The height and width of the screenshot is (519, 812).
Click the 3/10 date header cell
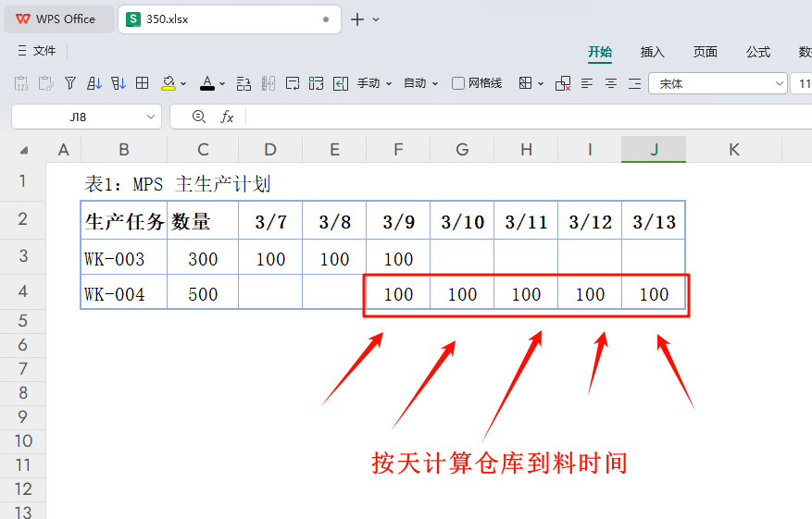pos(462,221)
